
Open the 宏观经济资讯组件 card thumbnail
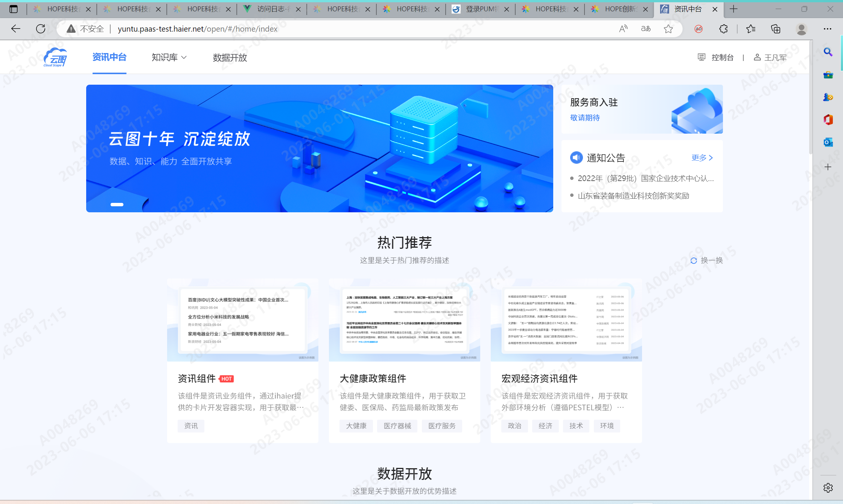566,320
